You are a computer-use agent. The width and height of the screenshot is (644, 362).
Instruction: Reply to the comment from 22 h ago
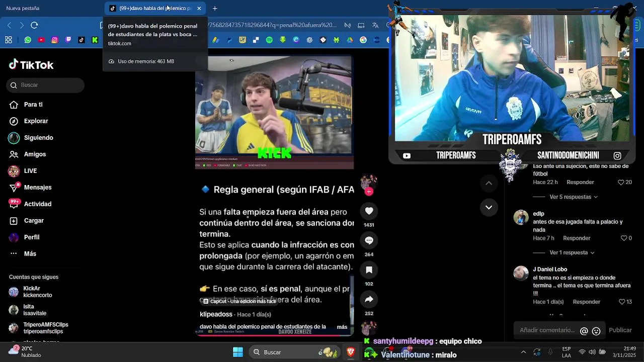pyautogui.click(x=580, y=183)
